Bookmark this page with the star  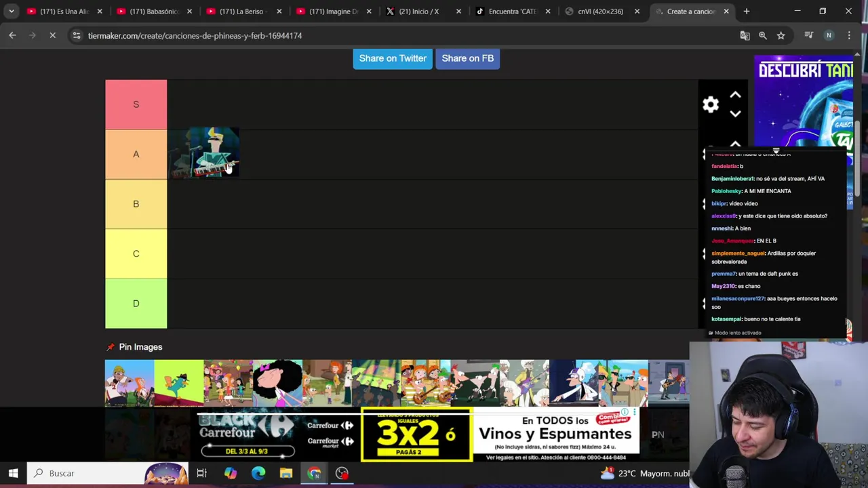tap(781, 35)
